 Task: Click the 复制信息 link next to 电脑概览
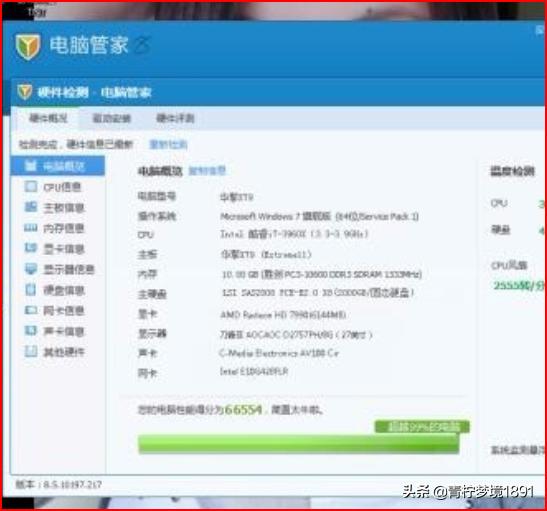click(x=207, y=171)
